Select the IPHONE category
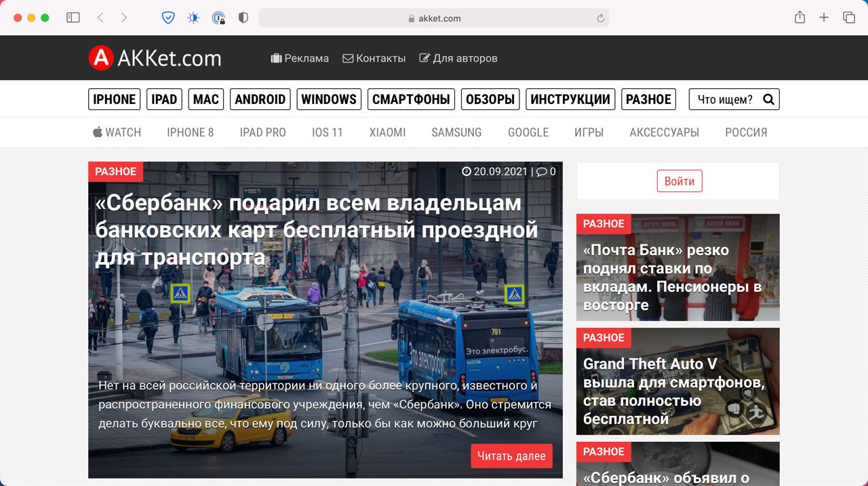Viewport: 868px width, 486px height. tap(114, 99)
